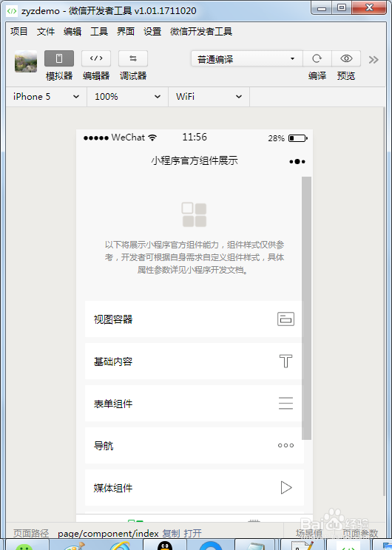392x550 pixels.
Task: Open the 编辑 menu
Action: pos(72,32)
